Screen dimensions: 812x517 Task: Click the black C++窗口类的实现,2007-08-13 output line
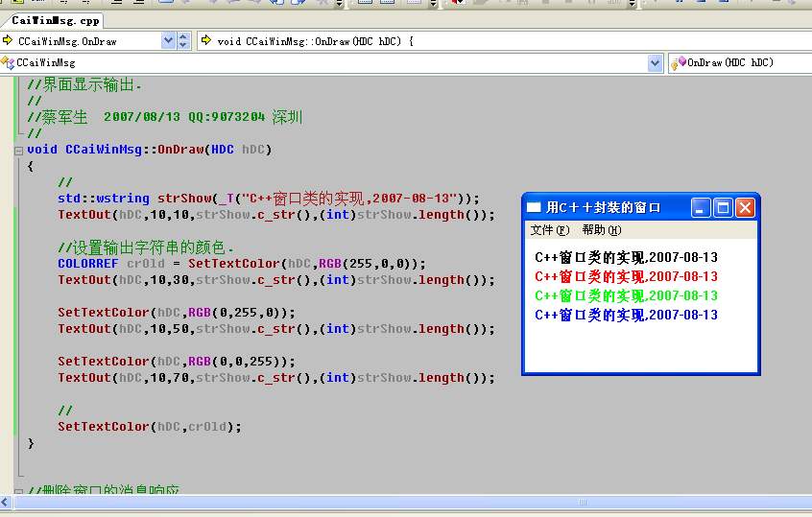point(626,257)
